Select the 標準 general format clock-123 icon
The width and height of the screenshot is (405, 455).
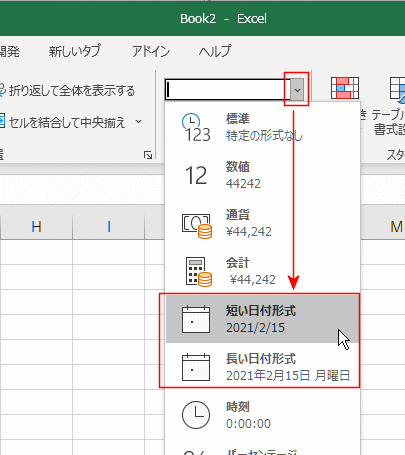[x=197, y=128]
